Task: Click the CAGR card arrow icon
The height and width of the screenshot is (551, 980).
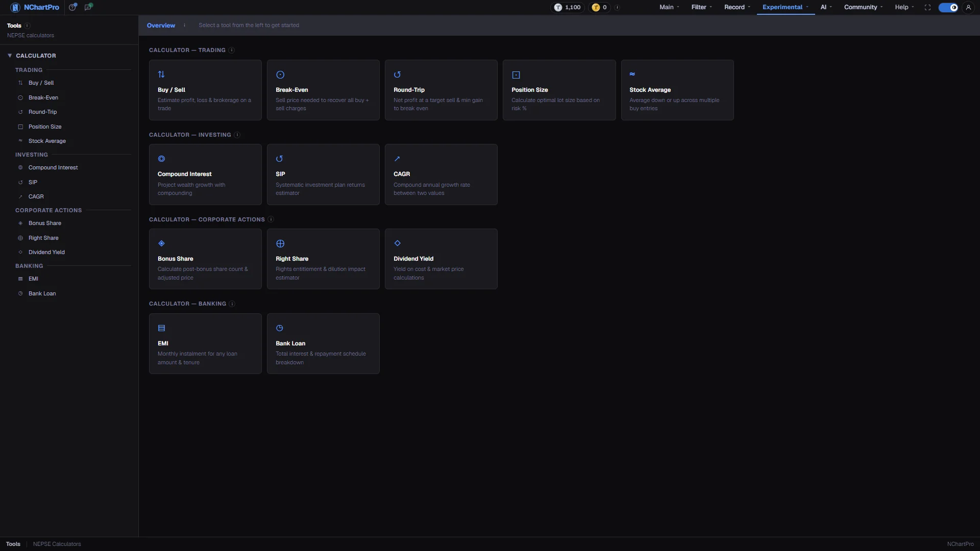Action: click(x=397, y=159)
